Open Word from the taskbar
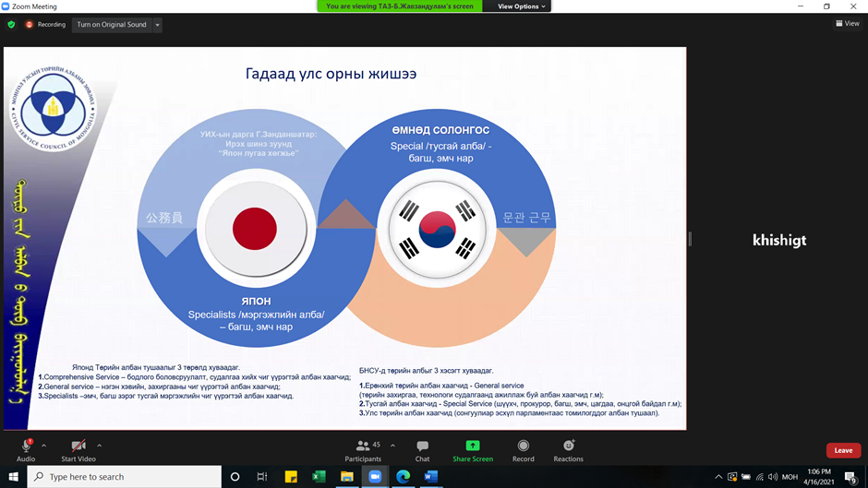 431,476
